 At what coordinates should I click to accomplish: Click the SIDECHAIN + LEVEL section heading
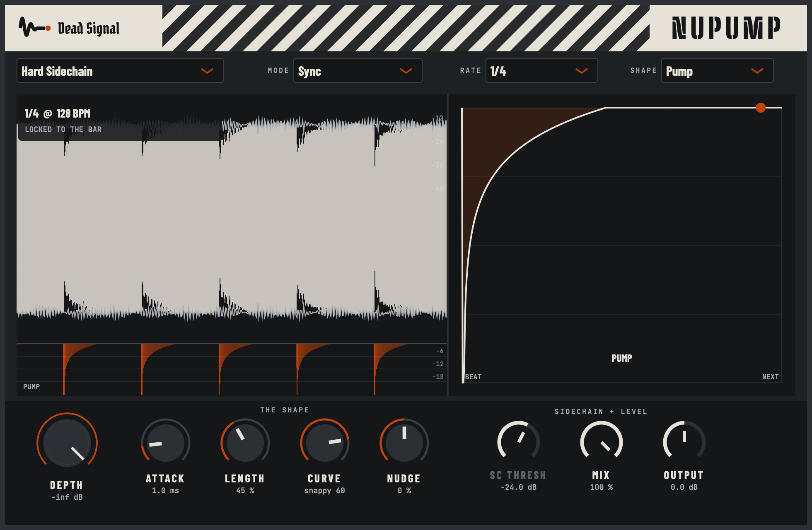point(601,412)
